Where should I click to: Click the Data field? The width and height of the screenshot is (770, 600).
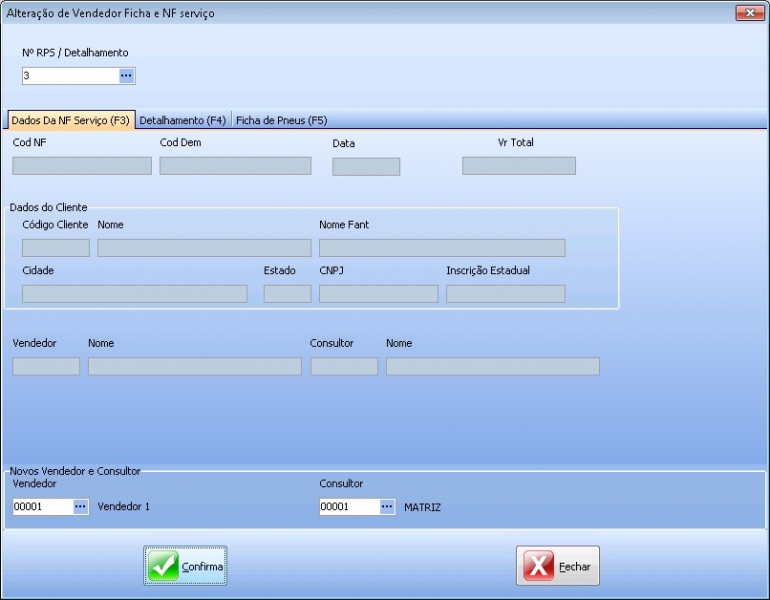pos(366,167)
